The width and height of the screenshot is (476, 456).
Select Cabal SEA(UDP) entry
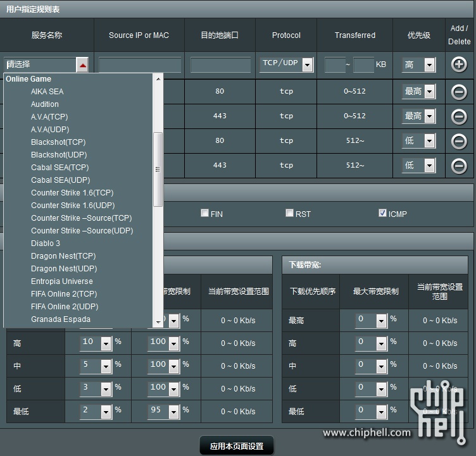[60, 180]
